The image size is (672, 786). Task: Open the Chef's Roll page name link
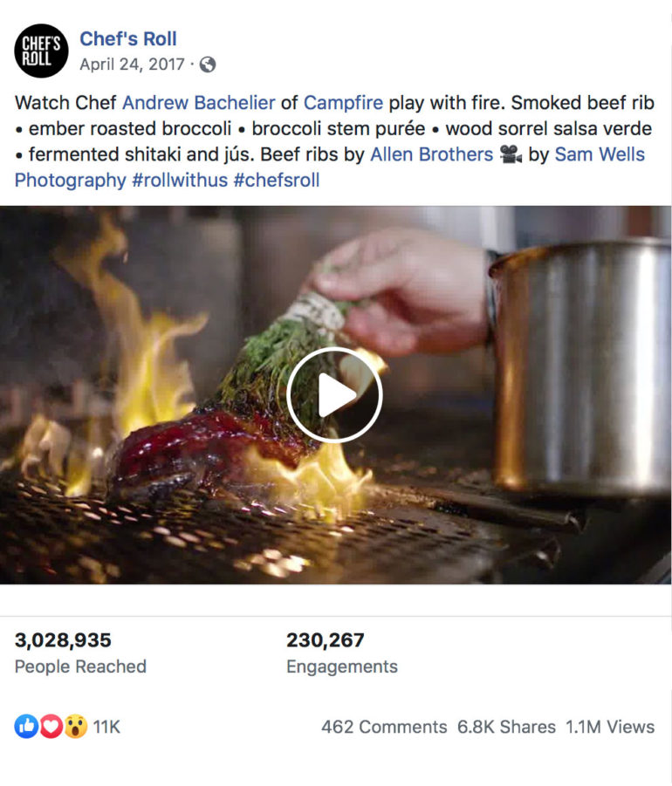pos(128,38)
